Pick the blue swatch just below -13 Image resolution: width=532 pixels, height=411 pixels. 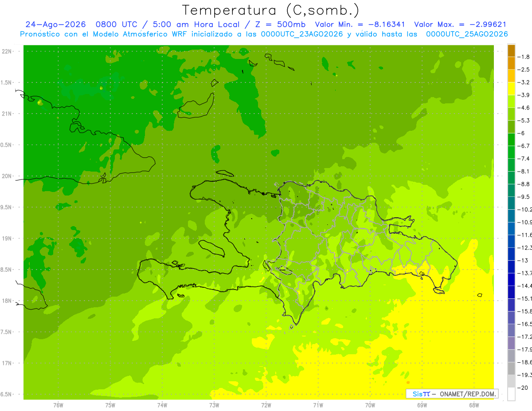tap(511, 266)
